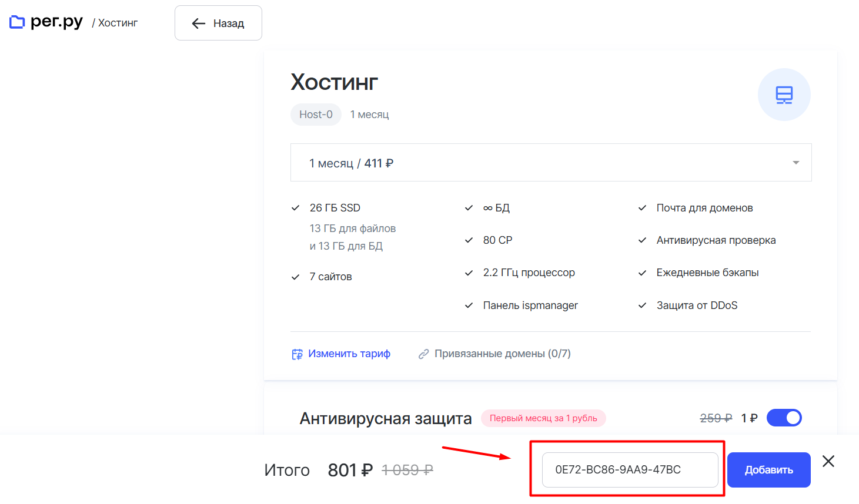Select the "Host-0" tariff badge
Image resolution: width=859 pixels, height=504 pixels.
316,115
